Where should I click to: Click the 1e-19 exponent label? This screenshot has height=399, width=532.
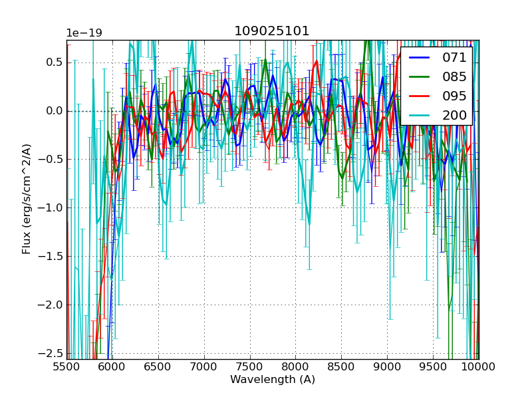point(84,33)
